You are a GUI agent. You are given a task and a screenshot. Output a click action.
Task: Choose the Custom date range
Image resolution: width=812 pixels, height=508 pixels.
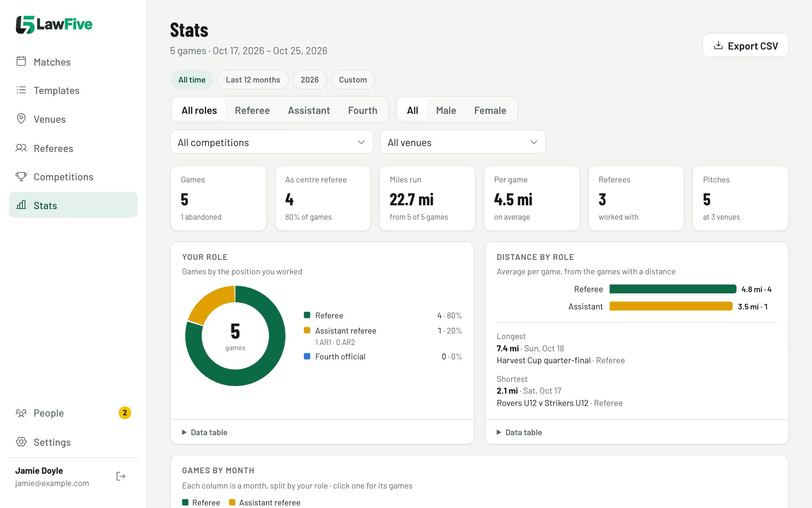(353, 80)
